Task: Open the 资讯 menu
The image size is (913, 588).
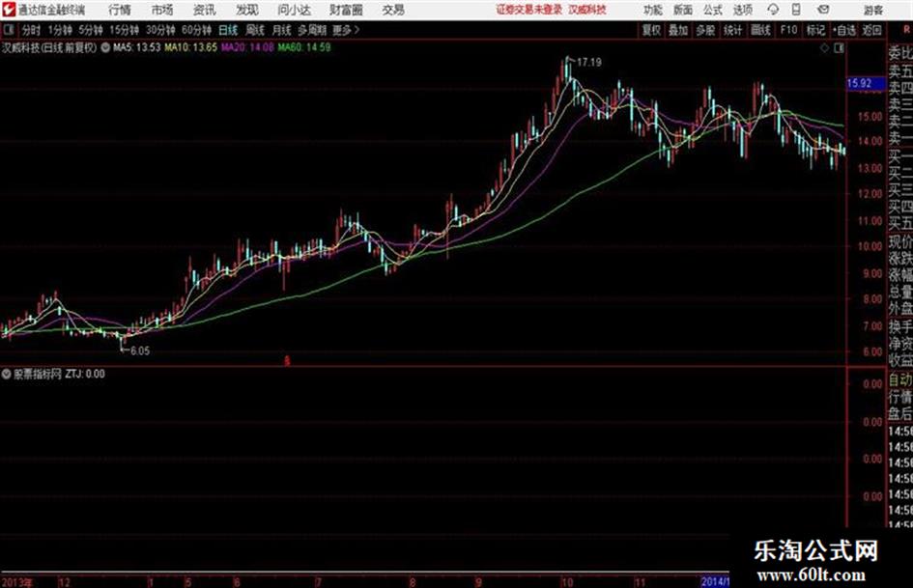Action: click(205, 10)
